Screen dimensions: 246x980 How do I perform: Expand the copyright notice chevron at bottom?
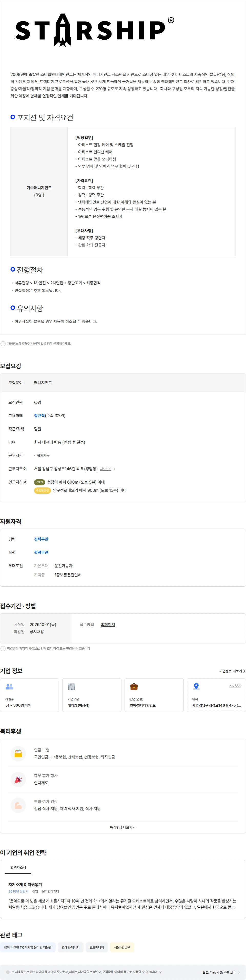click(x=160, y=972)
